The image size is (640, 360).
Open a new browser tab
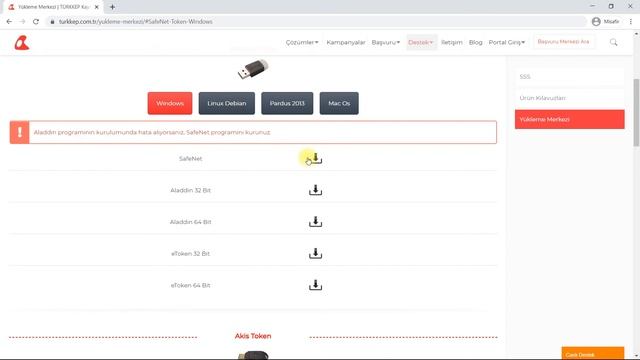pyautogui.click(x=112, y=7)
